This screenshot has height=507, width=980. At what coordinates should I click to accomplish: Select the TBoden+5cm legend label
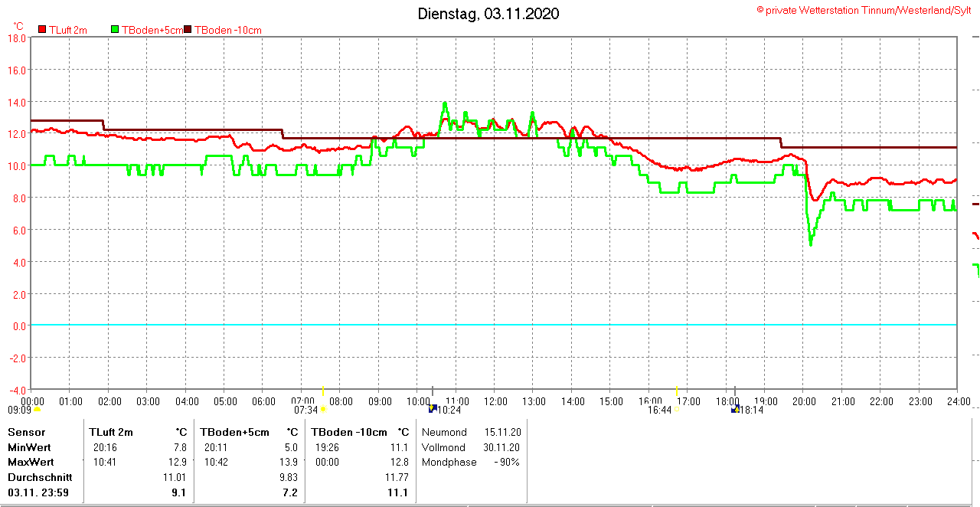152,30
